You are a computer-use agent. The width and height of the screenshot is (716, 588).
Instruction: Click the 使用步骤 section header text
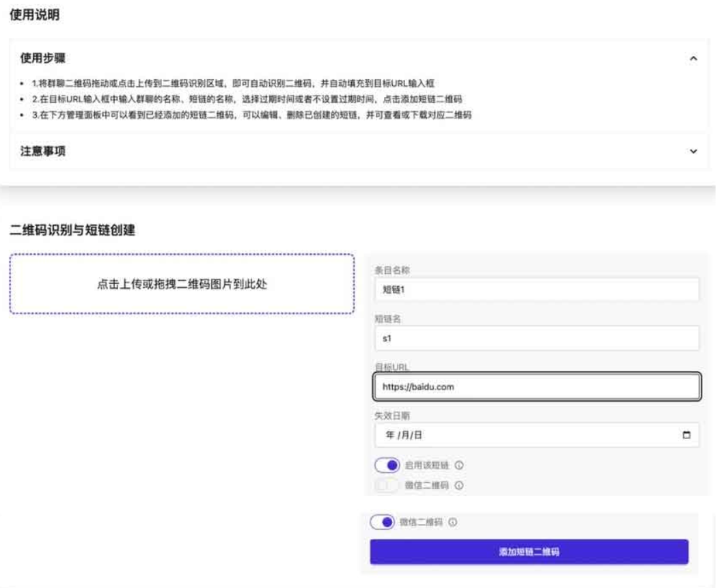(x=42, y=58)
